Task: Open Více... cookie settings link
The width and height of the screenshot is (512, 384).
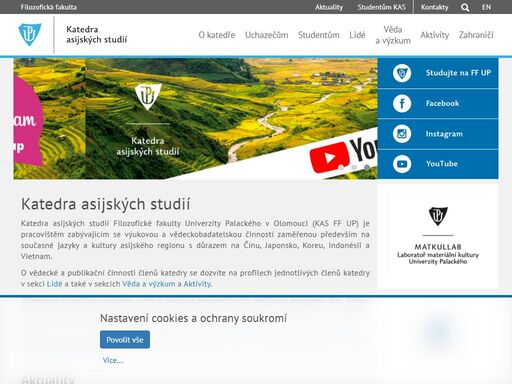Action: [x=113, y=360]
